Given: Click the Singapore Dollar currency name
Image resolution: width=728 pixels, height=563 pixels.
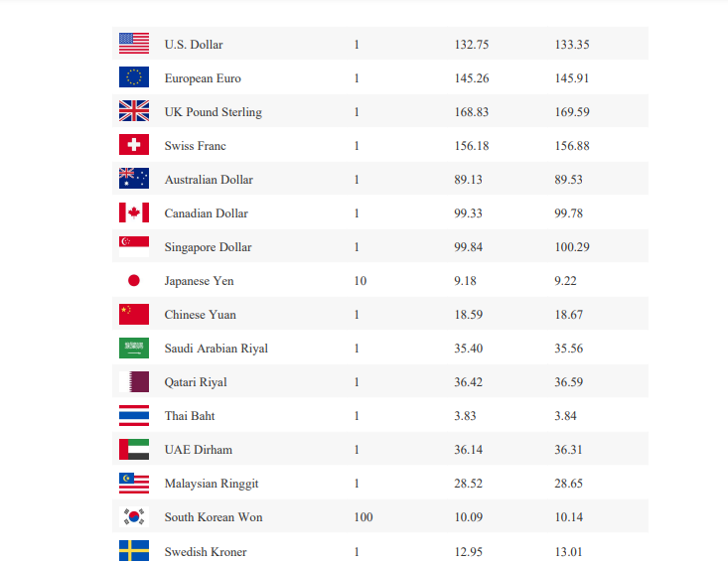Looking at the screenshot, I should [x=208, y=247].
